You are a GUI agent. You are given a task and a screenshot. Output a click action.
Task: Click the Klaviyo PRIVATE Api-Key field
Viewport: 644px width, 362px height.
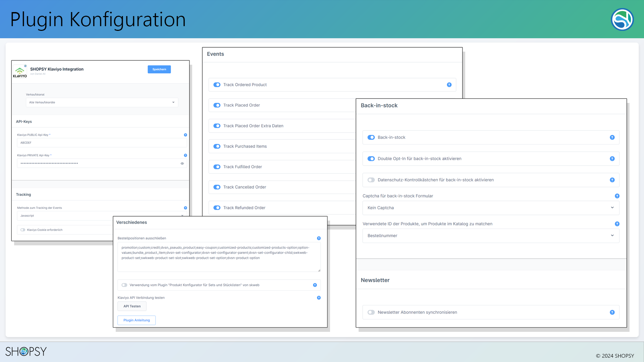coord(102,163)
